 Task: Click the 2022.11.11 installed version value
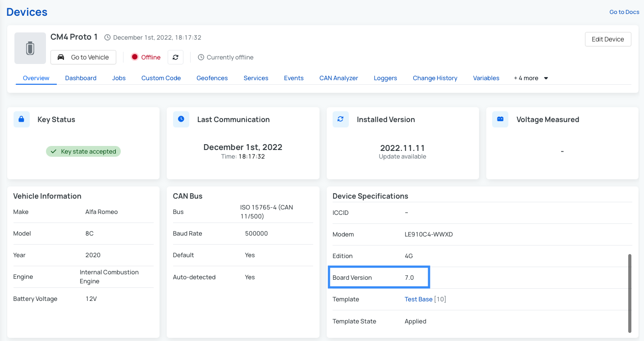pos(402,148)
